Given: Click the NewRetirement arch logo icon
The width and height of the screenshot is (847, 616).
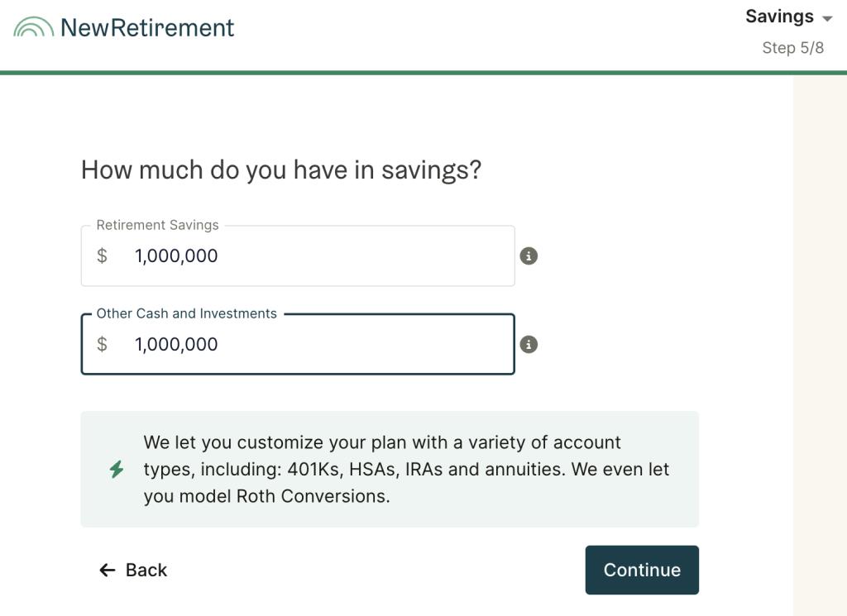Looking at the screenshot, I should pos(33,27).
